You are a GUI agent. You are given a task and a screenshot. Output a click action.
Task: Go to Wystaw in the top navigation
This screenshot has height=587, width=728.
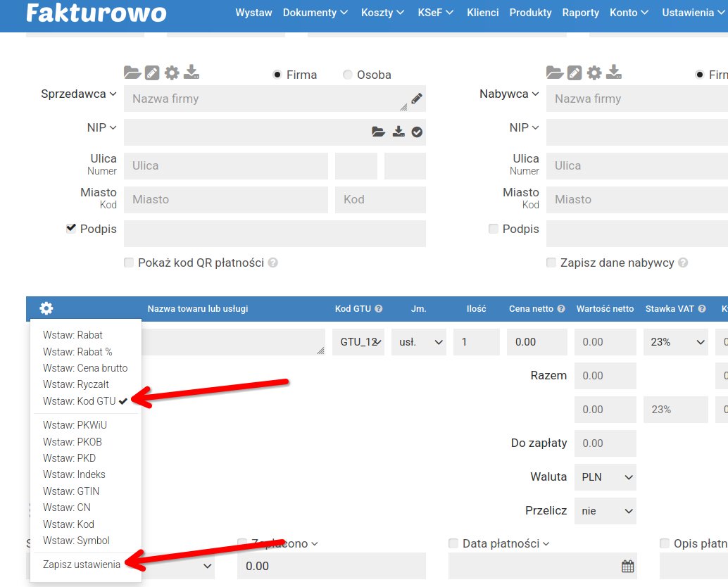[x=253, y=13]
